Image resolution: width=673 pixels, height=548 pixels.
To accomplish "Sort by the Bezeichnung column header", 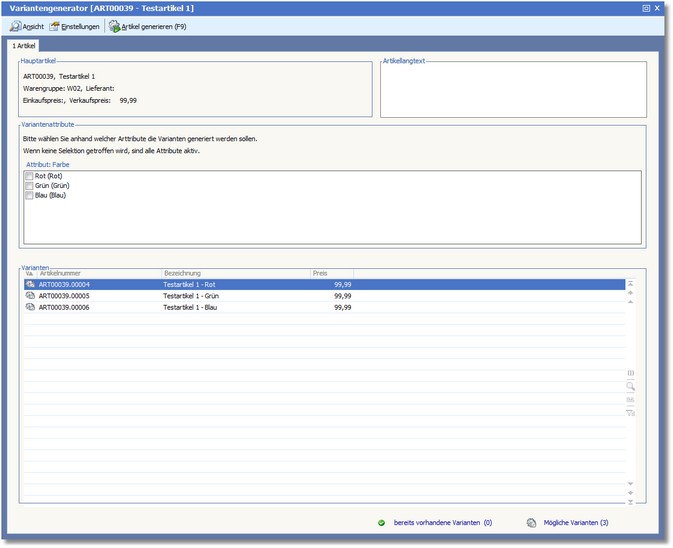I will click(235, 273).
